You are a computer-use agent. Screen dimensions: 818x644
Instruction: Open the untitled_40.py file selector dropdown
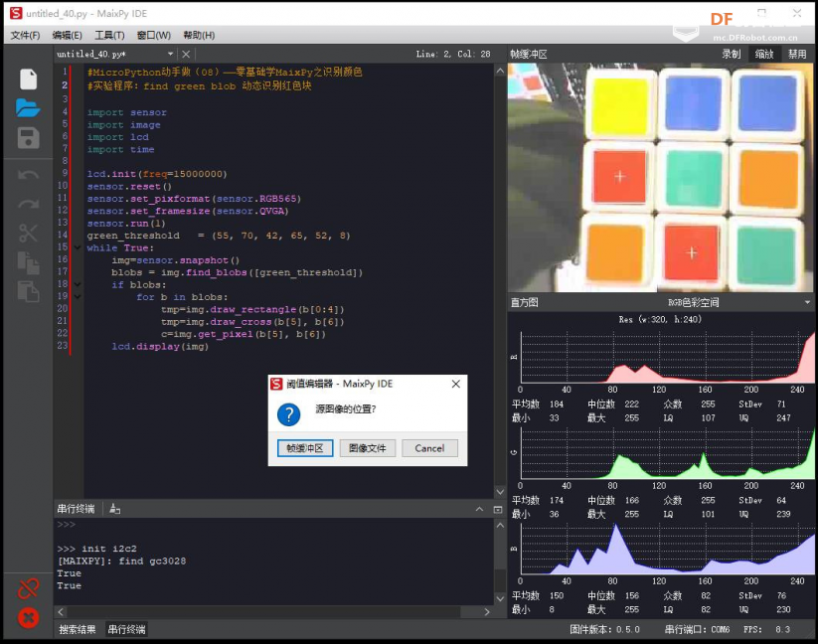170,54
